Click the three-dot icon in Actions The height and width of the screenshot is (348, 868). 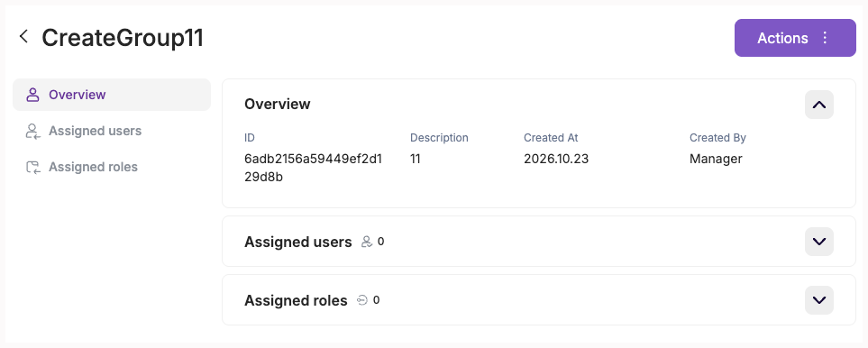click(825, 38)
